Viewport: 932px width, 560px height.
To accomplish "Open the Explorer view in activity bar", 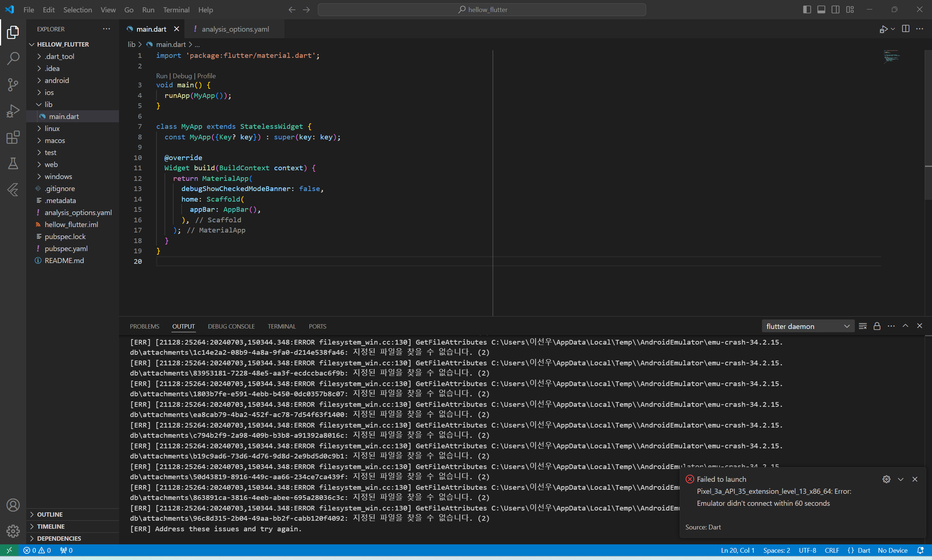I will [x=13, y=32].
